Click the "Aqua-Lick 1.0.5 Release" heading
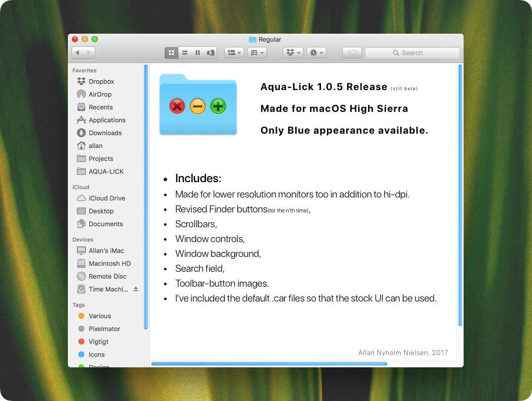 323,87
